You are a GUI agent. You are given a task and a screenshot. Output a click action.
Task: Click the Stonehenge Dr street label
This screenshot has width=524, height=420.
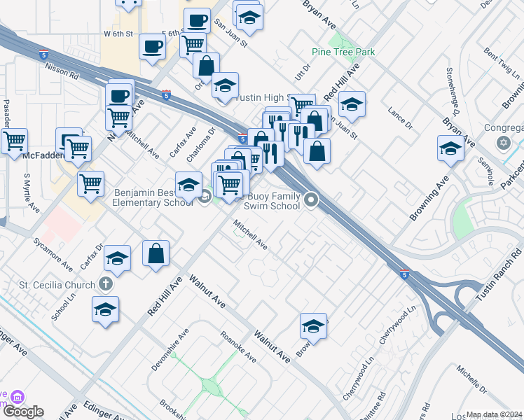453,92
